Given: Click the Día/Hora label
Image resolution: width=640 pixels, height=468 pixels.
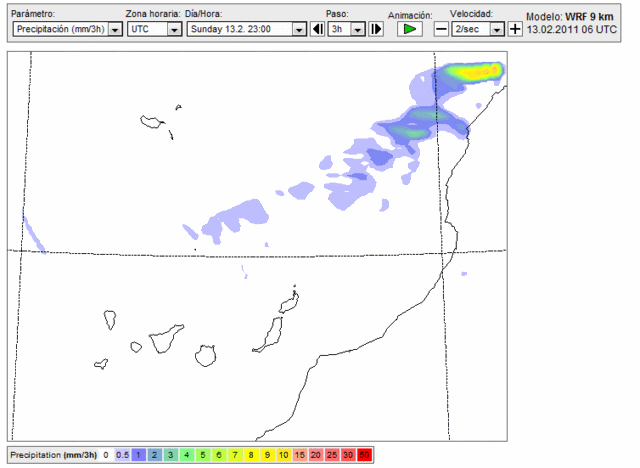Looking at the screenshot, I should pos(204,13).
